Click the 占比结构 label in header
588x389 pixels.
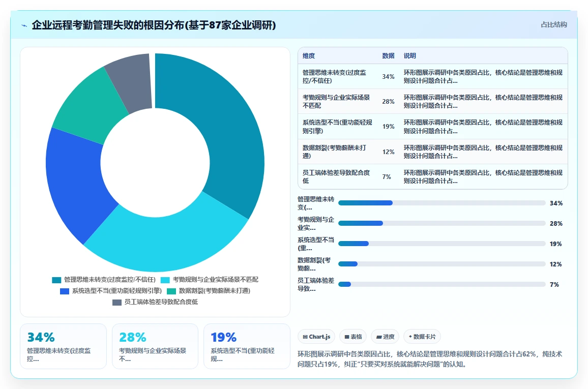pyautogui.click(x=553, y=25)
